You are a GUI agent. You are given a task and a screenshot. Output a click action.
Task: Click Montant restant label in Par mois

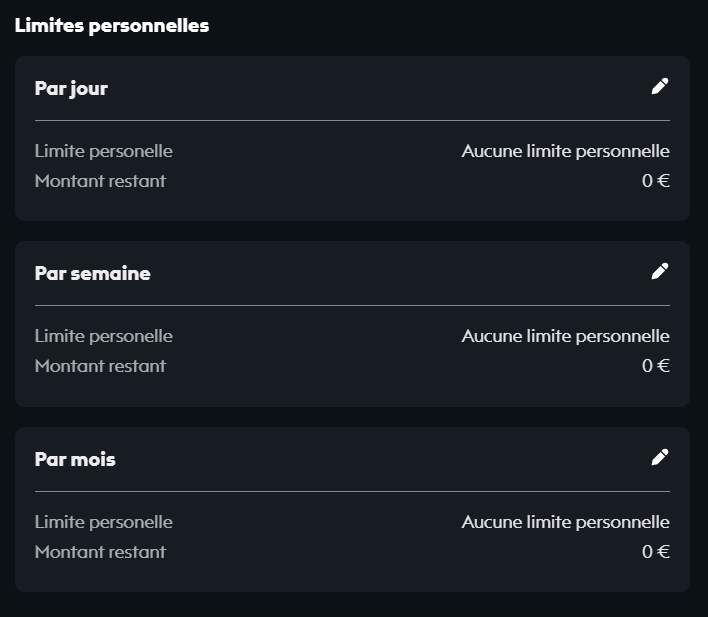(x=100, y=552)
